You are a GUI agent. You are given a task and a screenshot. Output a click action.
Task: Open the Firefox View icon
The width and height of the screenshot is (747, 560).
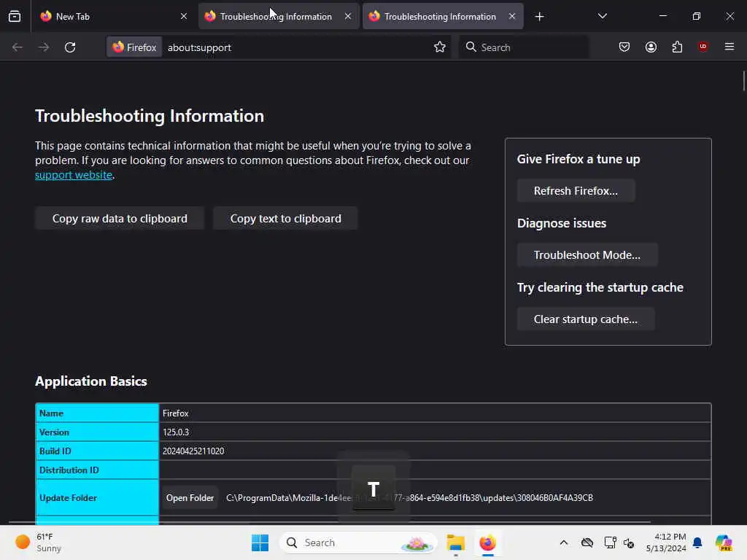coord(15,16)
